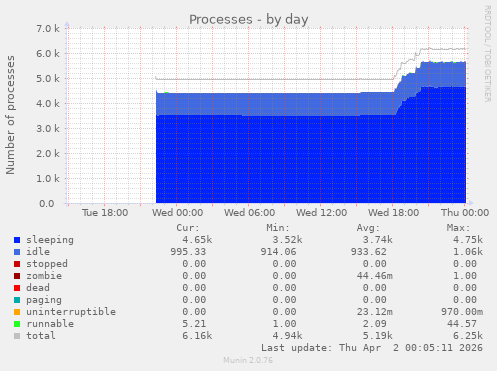The image size is (497, 371).
Task: Click the 'total' legend label
Action: [41, 336]
